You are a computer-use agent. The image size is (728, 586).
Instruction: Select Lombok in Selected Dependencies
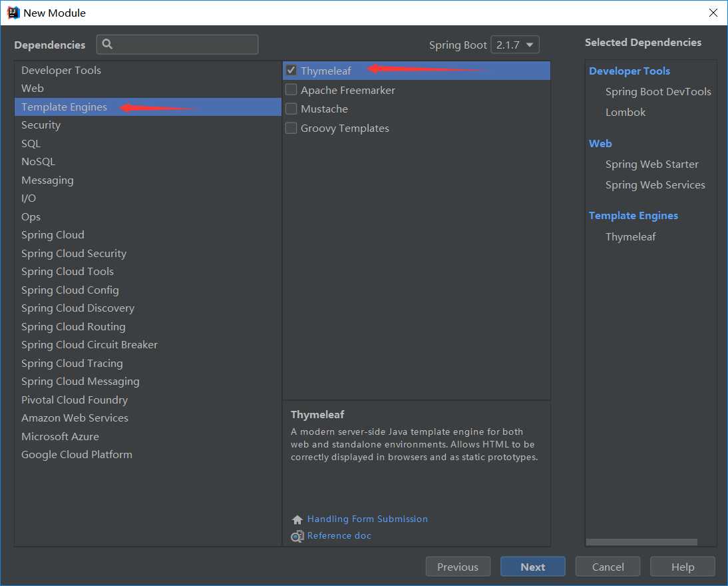[626, 113]
